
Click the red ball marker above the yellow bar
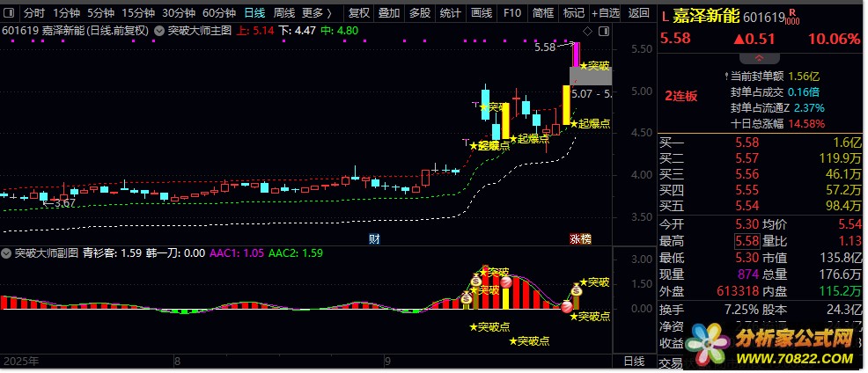(x=504, y=282)
